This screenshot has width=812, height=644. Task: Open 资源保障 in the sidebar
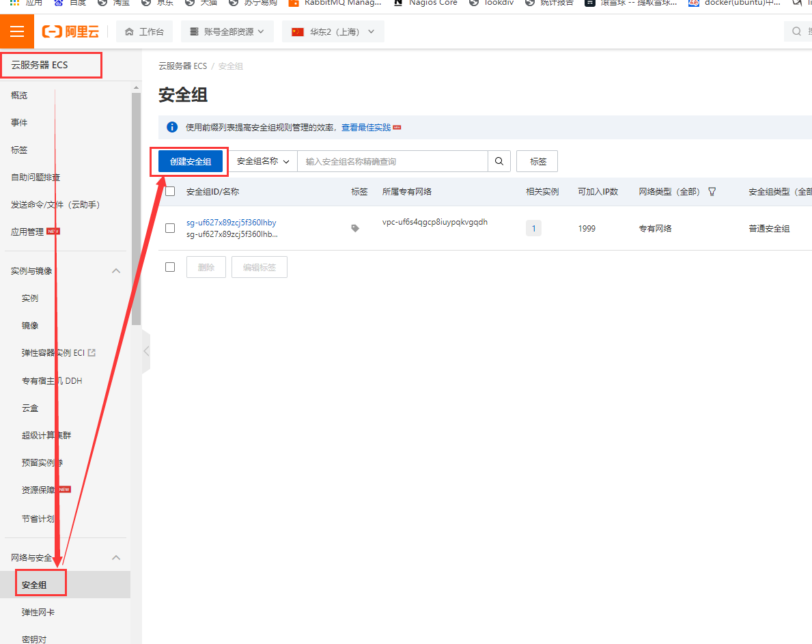(x=38, y=490)
